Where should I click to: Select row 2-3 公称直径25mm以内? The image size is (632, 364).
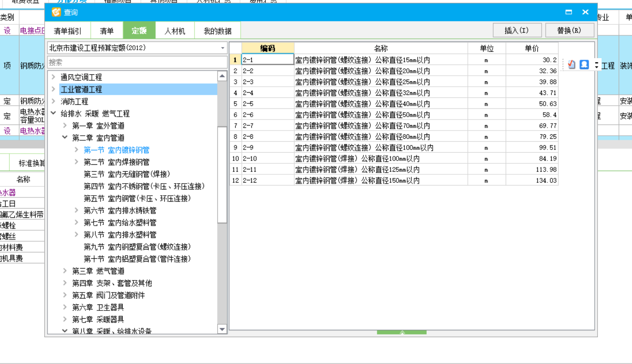click(394, 82)
